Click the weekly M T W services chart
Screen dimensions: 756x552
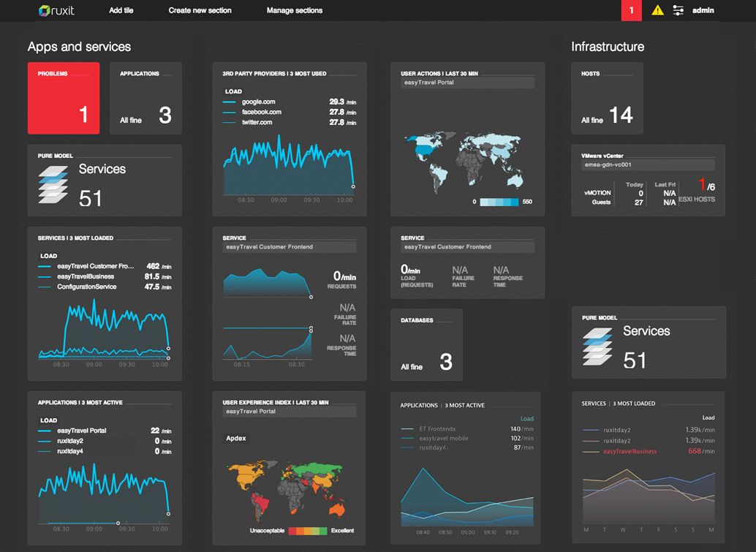click(649, 499)
